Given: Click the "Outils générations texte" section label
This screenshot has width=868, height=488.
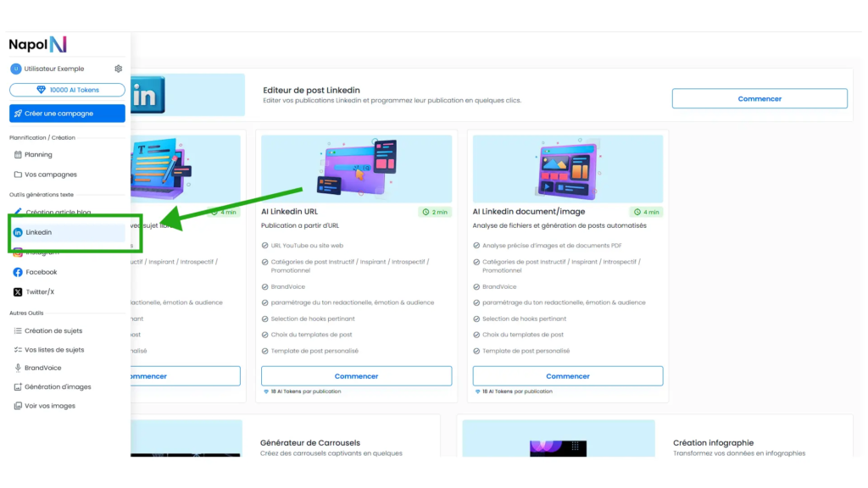Looking at the screenshot, I should click(x=42, y=195).
